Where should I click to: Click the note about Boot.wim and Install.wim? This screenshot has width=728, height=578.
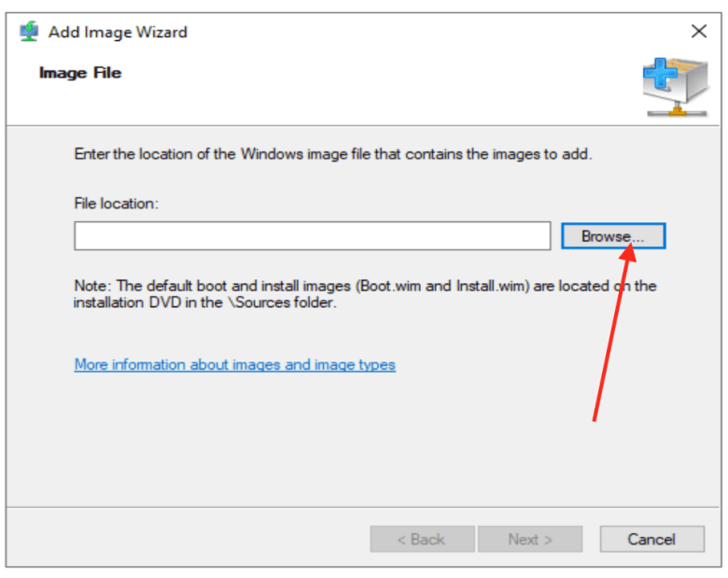365,294
